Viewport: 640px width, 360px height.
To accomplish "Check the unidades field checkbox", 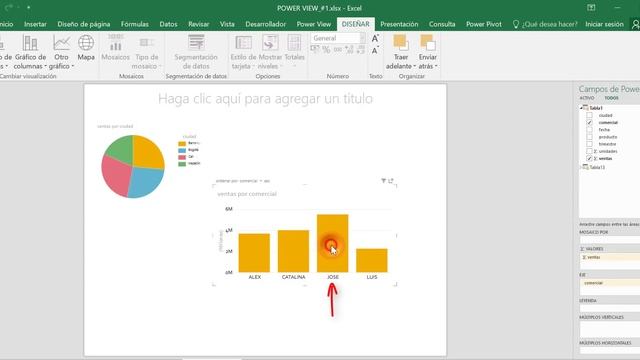I will click(x=589, y=151).
